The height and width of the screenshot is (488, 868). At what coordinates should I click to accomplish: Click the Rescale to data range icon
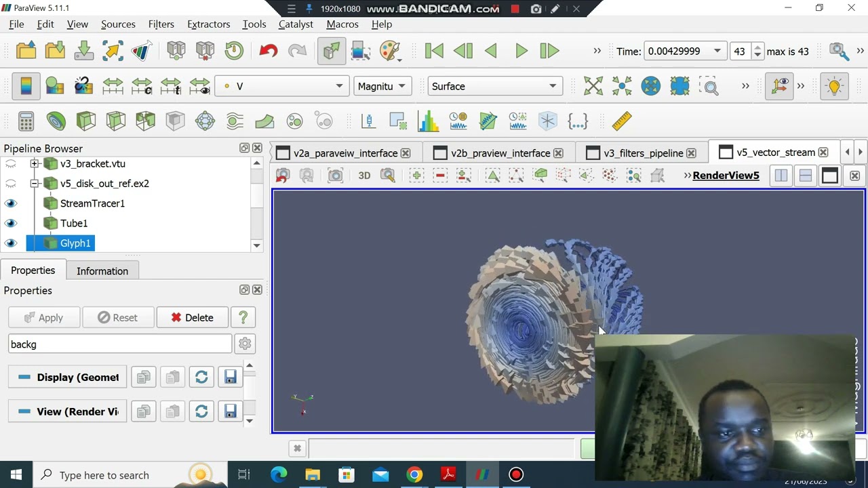pyautogui.click(x=113, y=86)
